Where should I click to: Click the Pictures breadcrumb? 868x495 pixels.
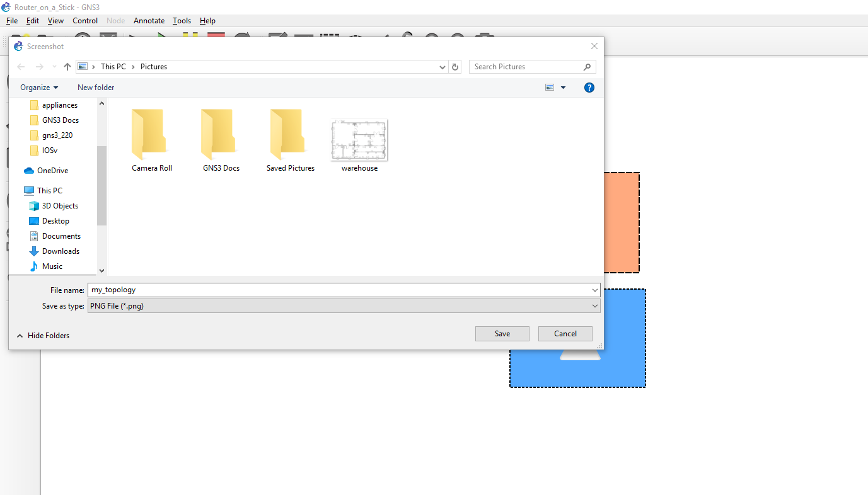154,67
